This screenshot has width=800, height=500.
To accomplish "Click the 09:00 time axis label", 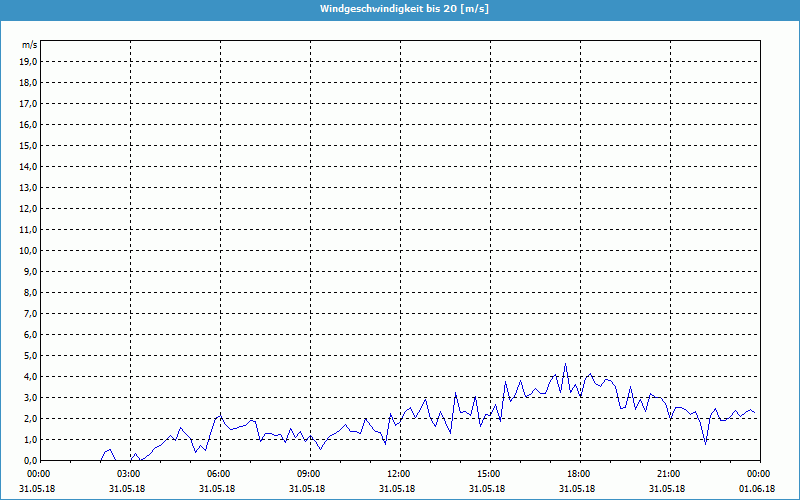I will tap(308, 474).
